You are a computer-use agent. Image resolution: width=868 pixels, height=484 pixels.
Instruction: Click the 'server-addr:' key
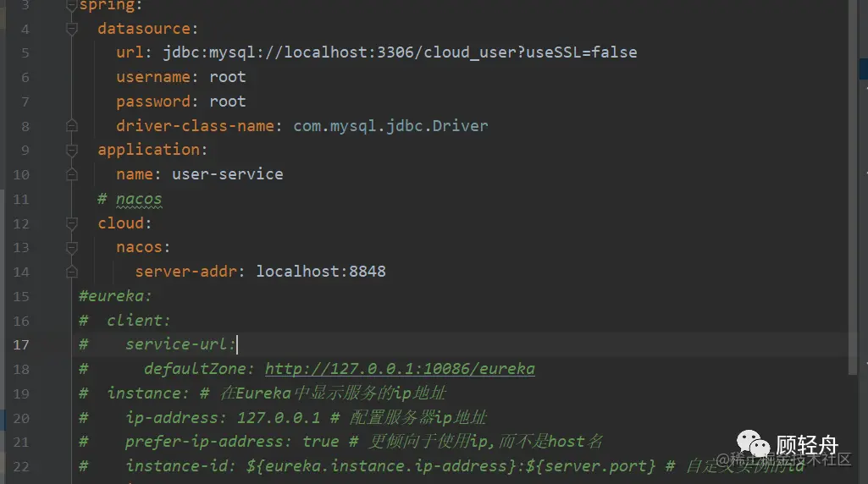(190, 272)
